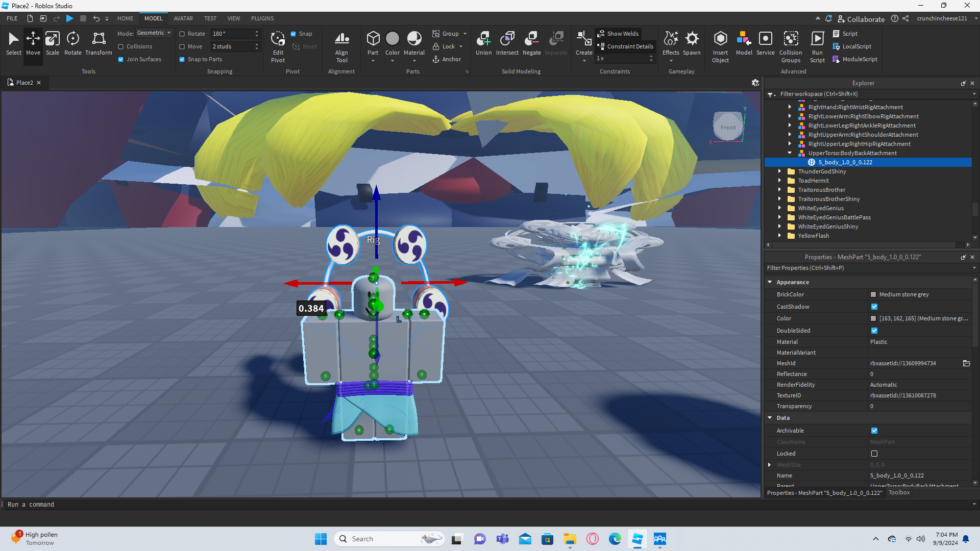Expand the ThunderGodShiny folder
980x551 pixels.
coord(779,171)
